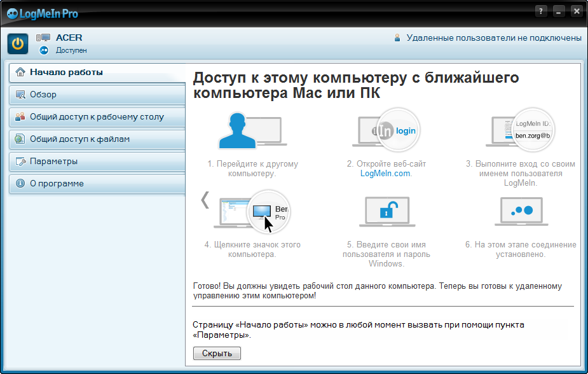
Task: Follow the LogMeIn.com link
Action: tap(385, 174)
